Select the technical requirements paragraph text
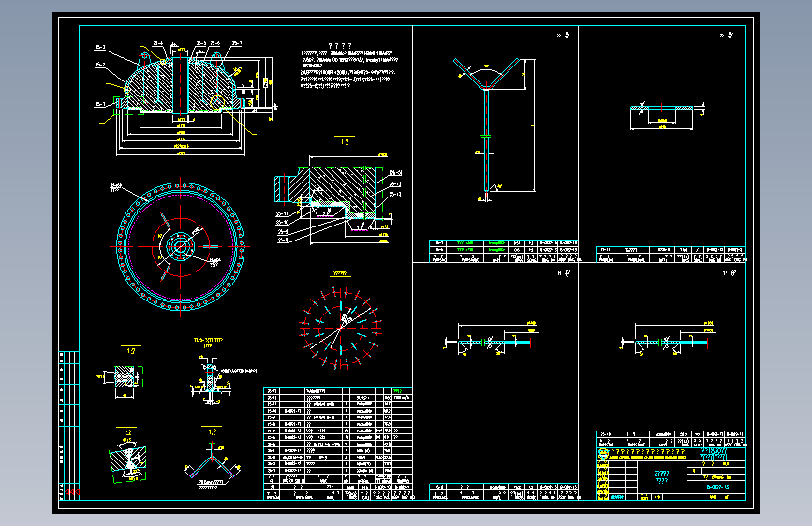The width and height of the screenshot is (812, 526). click(350, 70)
